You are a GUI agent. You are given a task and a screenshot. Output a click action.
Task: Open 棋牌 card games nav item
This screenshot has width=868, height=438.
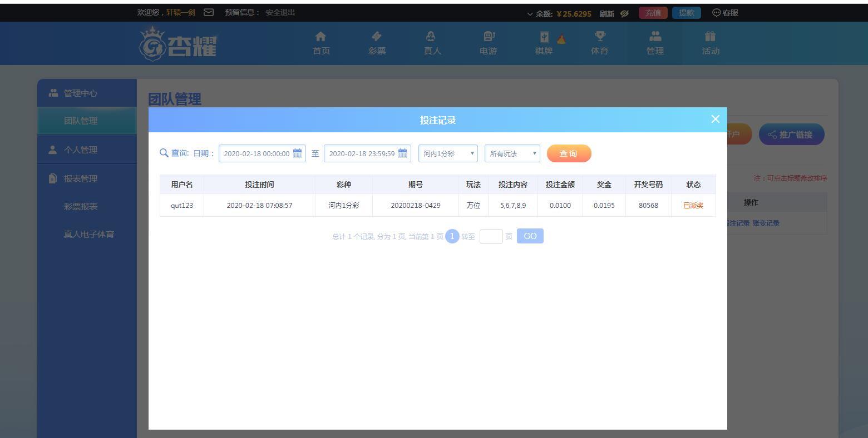(x=544, y=43)
